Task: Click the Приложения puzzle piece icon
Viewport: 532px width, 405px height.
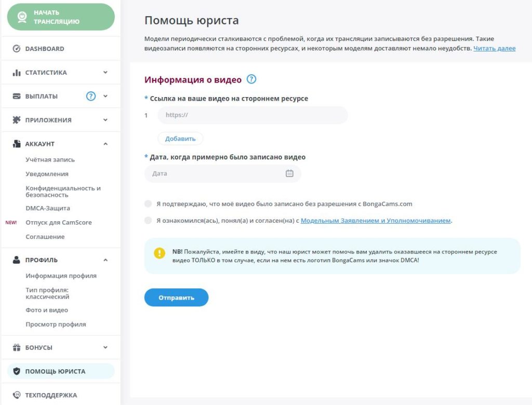Action: click(16, 120)
